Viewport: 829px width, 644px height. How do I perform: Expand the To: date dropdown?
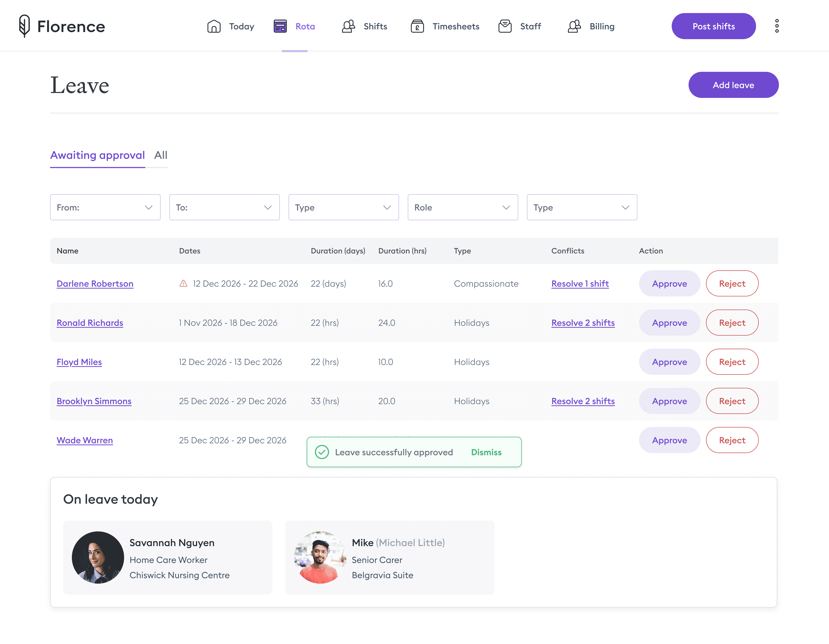(x=224, y=208)
